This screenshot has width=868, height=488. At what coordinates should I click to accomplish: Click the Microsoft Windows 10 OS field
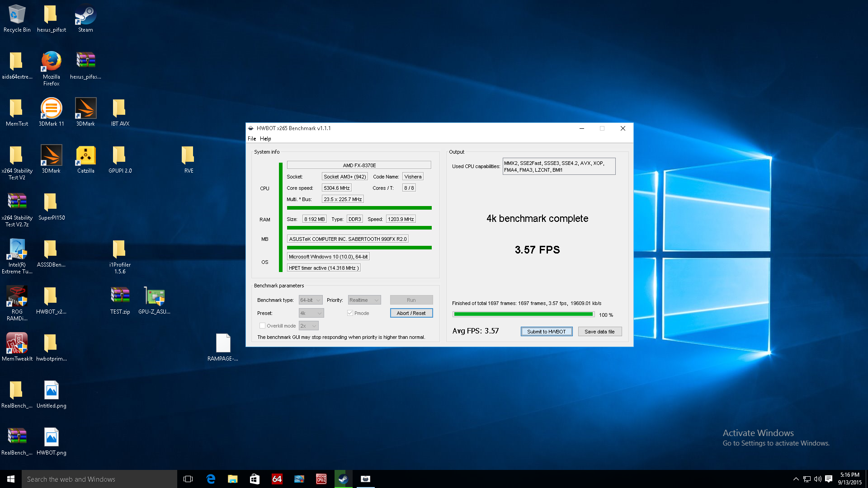328,257
